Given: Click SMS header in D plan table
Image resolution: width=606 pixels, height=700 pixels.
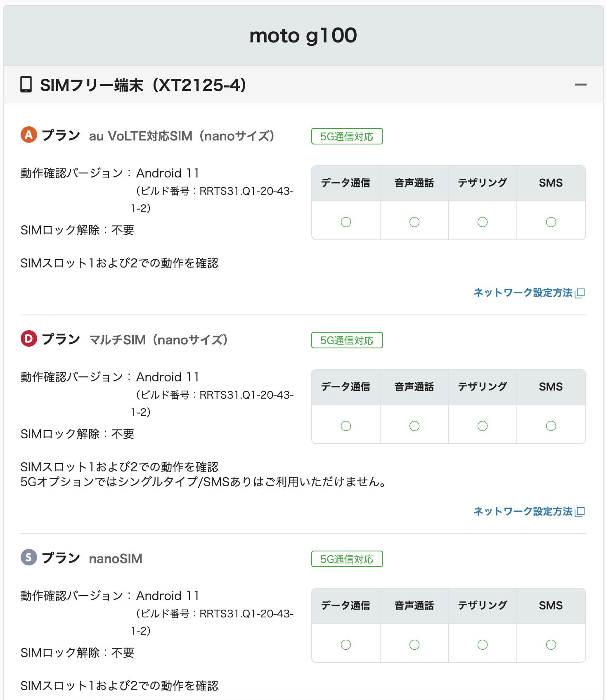Looking at the screenshot, I should (x=551, y=387).
